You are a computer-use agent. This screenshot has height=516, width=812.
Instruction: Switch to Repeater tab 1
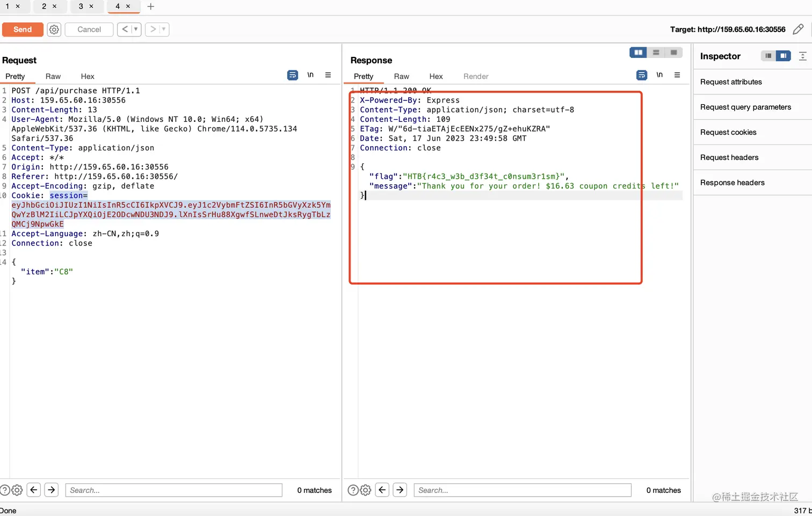[8, 6]
